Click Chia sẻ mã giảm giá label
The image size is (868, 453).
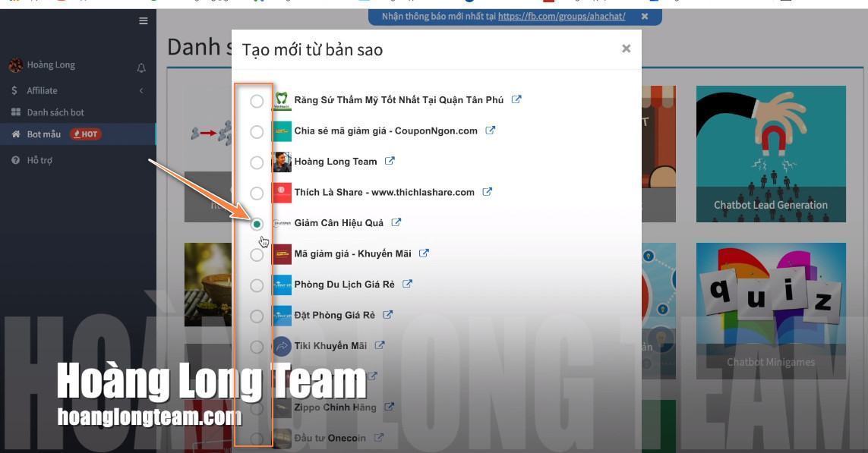click(386, 131)
